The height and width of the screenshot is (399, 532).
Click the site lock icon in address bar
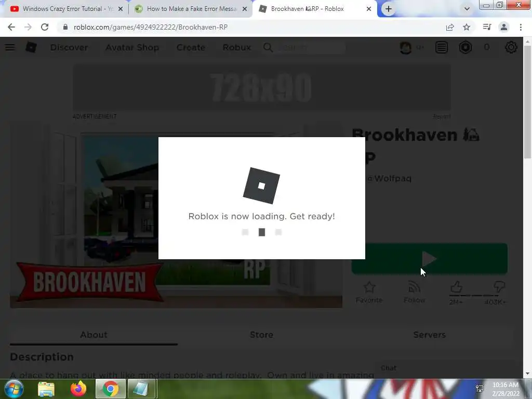[65, 27]
